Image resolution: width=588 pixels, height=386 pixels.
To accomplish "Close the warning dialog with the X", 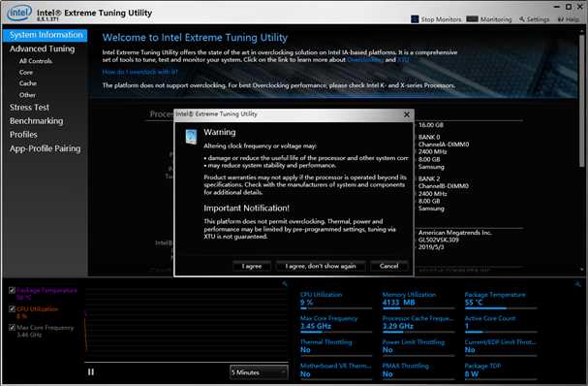I will [x=407, y=114].
